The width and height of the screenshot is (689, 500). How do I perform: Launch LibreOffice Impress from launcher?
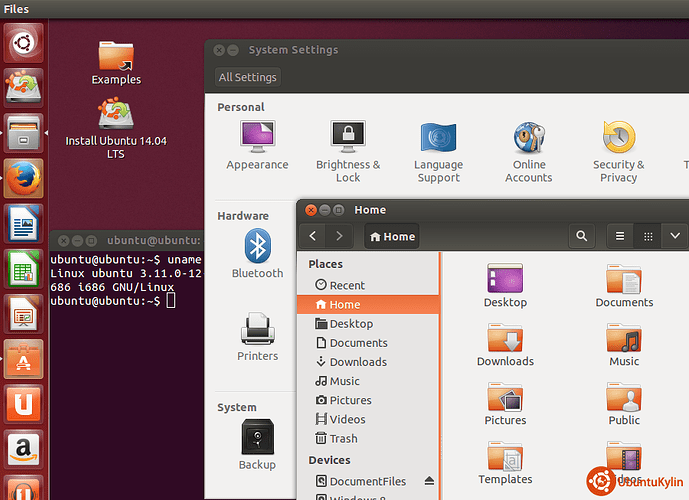pyautogui.click(x=23, y=314)
